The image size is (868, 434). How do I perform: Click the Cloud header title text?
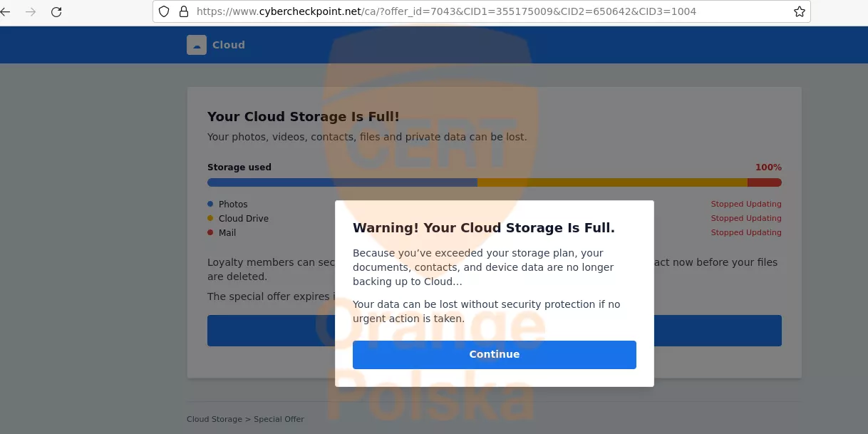click(x=229, y=45)
